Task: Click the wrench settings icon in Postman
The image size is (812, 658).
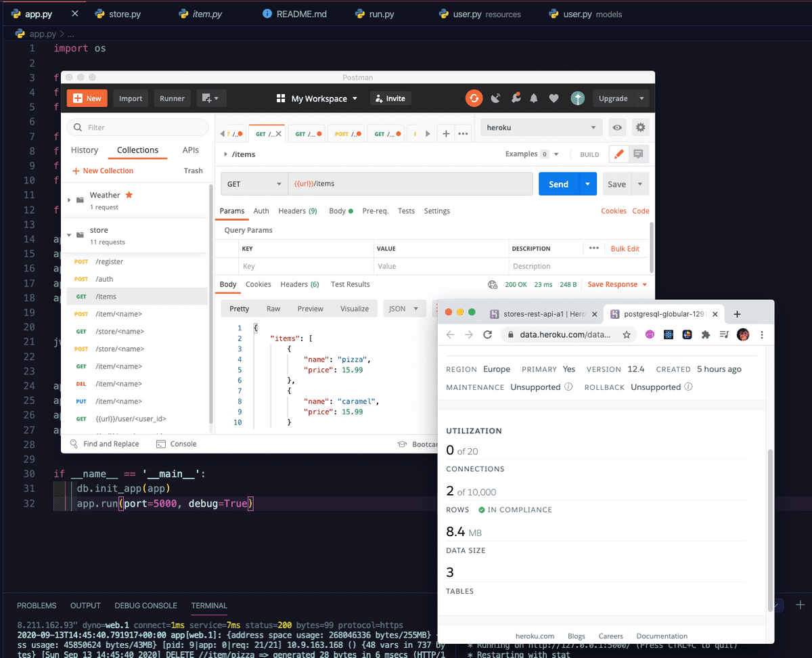Action: tap(515, 98)
